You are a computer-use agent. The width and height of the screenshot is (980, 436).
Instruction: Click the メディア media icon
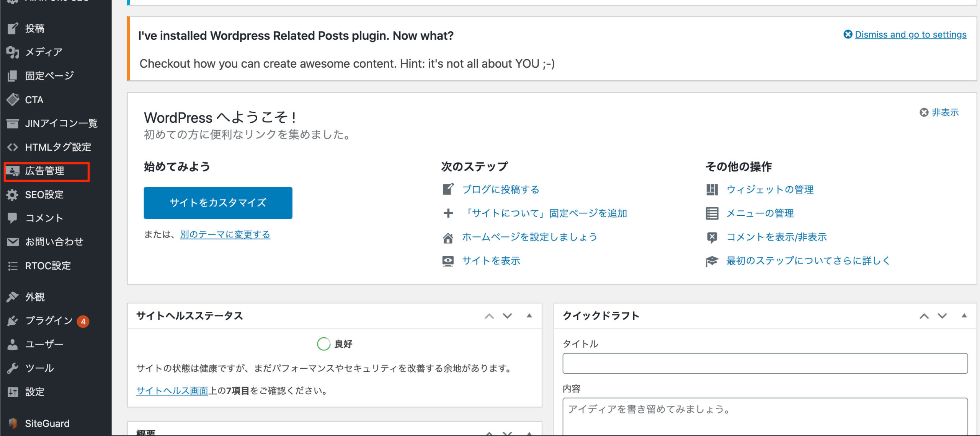(x=13, y=52)
